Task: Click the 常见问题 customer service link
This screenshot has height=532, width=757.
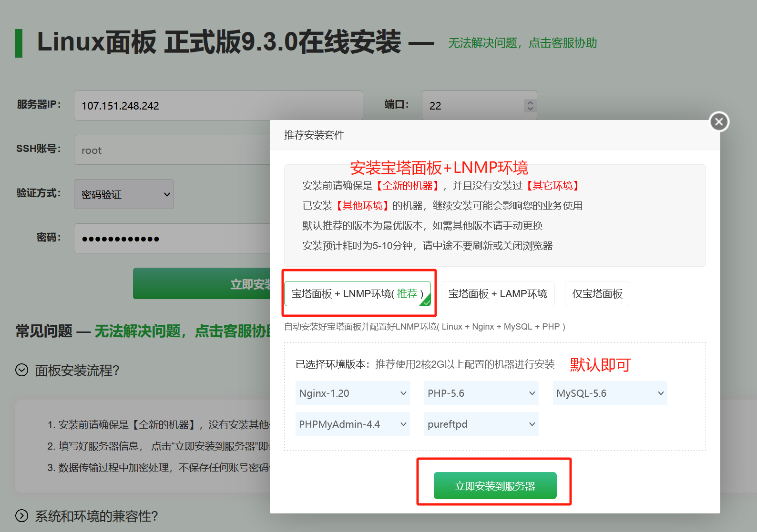Action: 182,331
